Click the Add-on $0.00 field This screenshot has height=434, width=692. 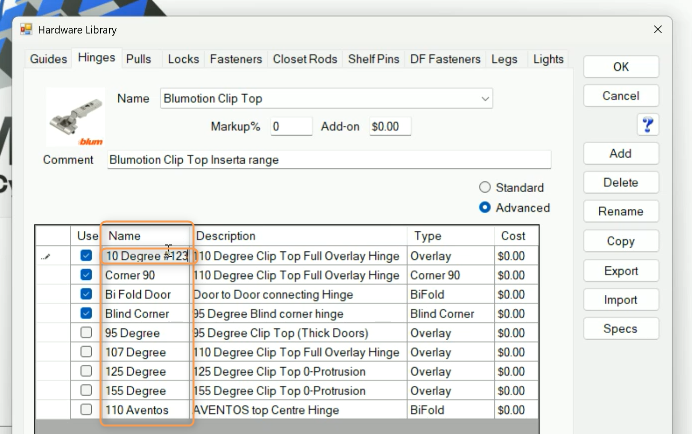point(390,127)
